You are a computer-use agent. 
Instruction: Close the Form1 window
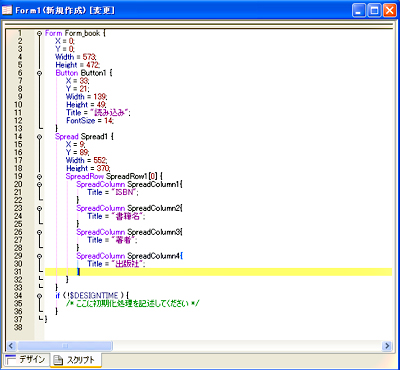click(389, 11)
